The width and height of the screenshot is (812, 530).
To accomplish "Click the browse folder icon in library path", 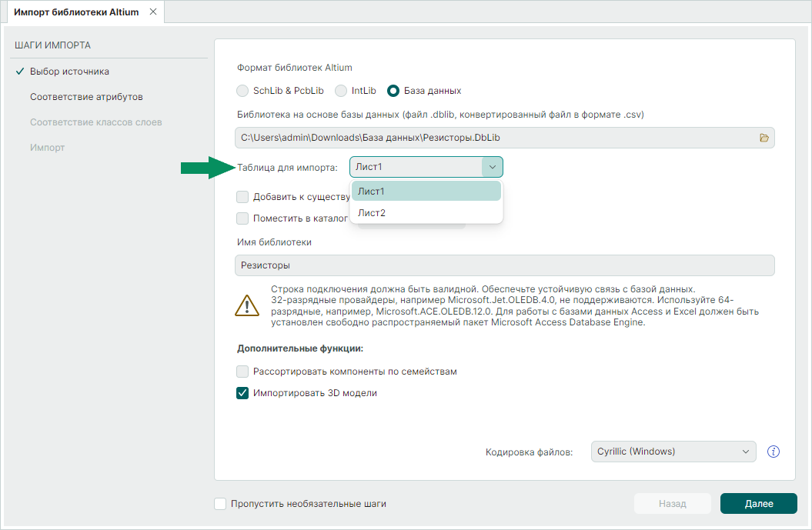I will tap(764, 138).
